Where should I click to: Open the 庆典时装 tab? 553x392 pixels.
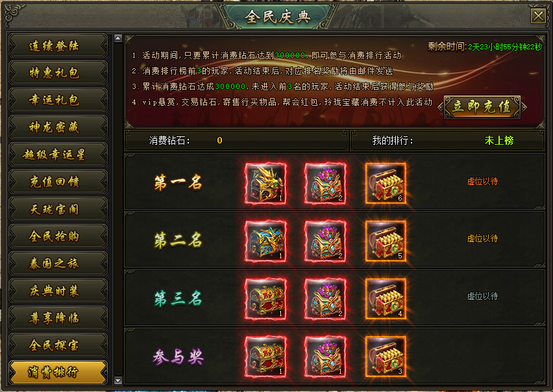pyautogui.click(x=58, y=291)
